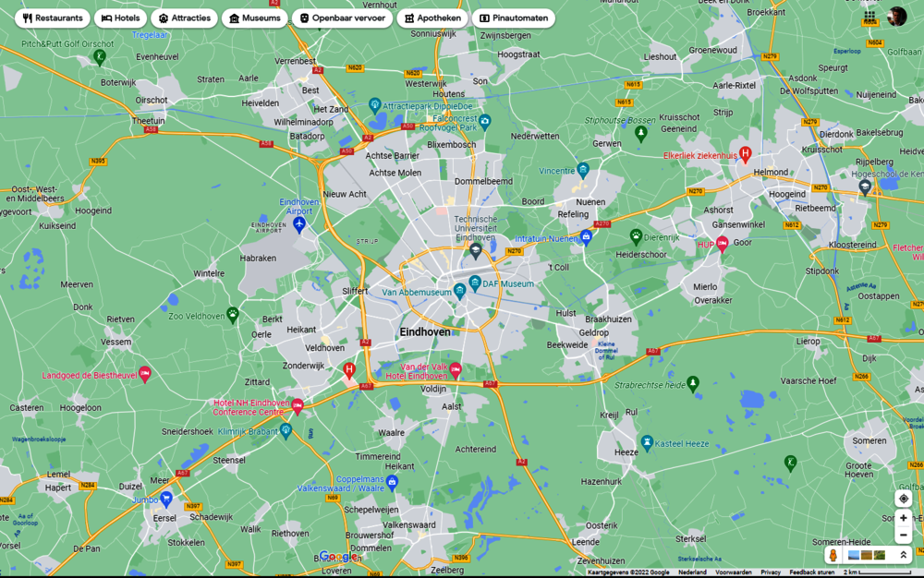Click the Kasteel Heeze marker
The width and height of the screenshot is (924, 578).
point(647,443)
